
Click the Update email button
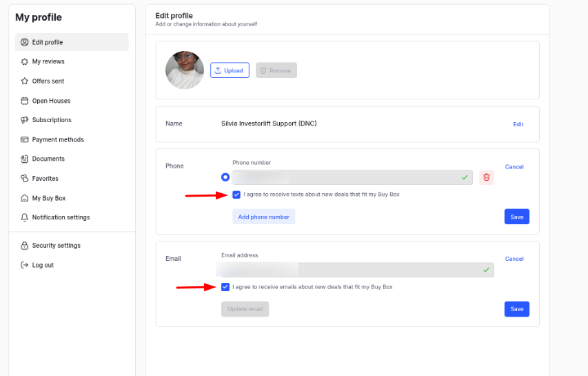click(x=245, y=309)
